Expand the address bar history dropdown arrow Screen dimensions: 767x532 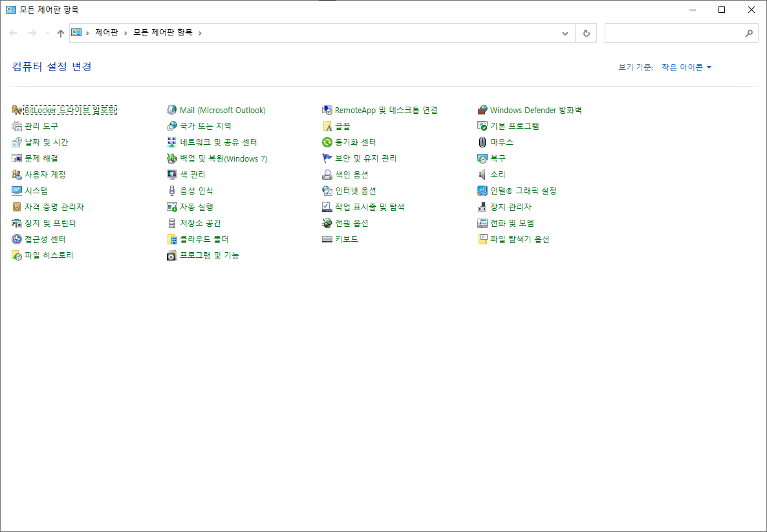coord(565,33)
